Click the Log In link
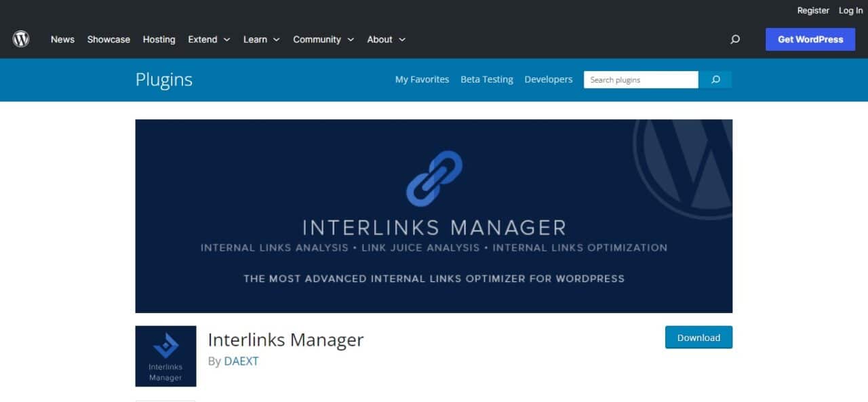 850,10
